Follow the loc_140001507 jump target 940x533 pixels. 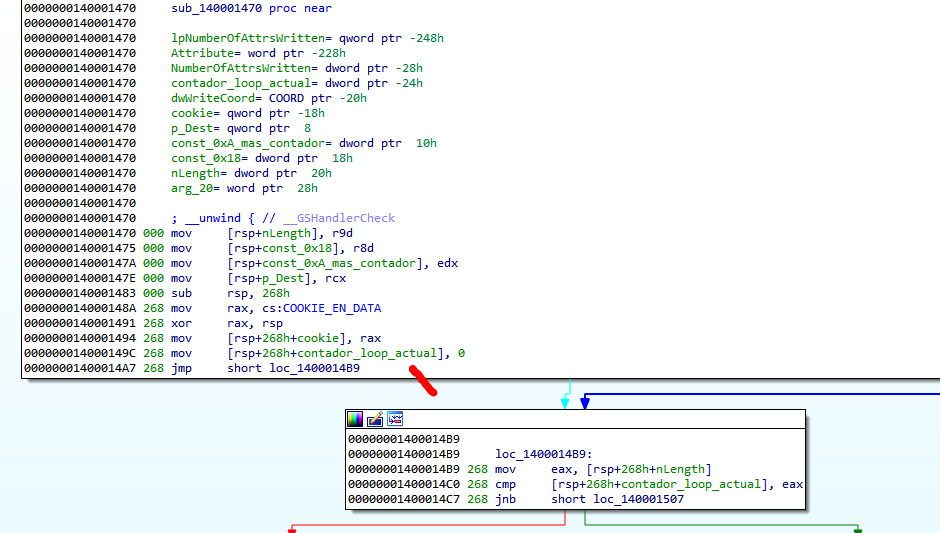pyautogui.click(x=639, y=499)
